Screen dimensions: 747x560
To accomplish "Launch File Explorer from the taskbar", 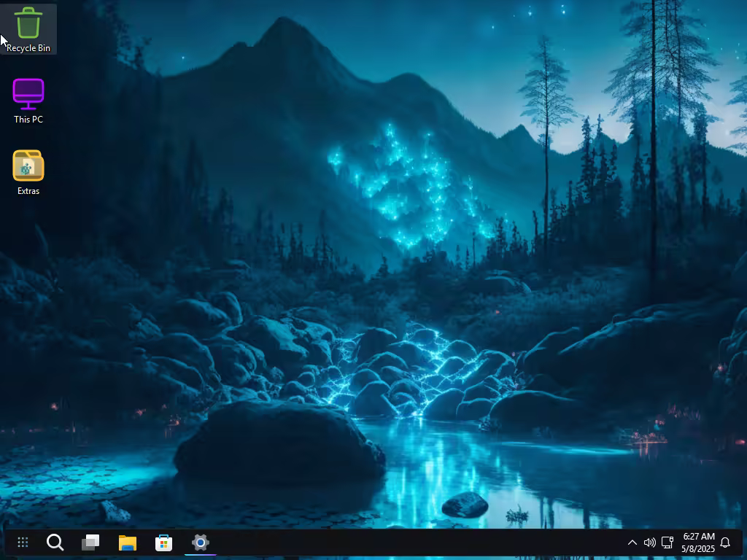I will click(x=128, y=542).
